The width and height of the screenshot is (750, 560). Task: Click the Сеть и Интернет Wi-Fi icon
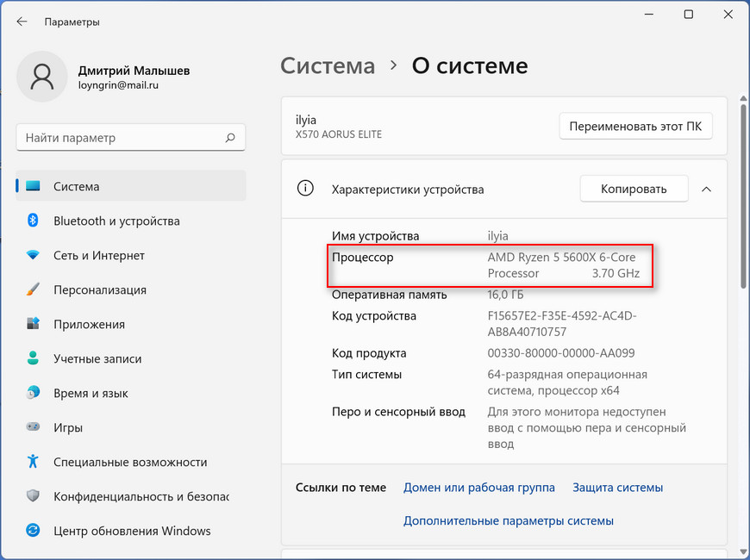click(33, 255)
